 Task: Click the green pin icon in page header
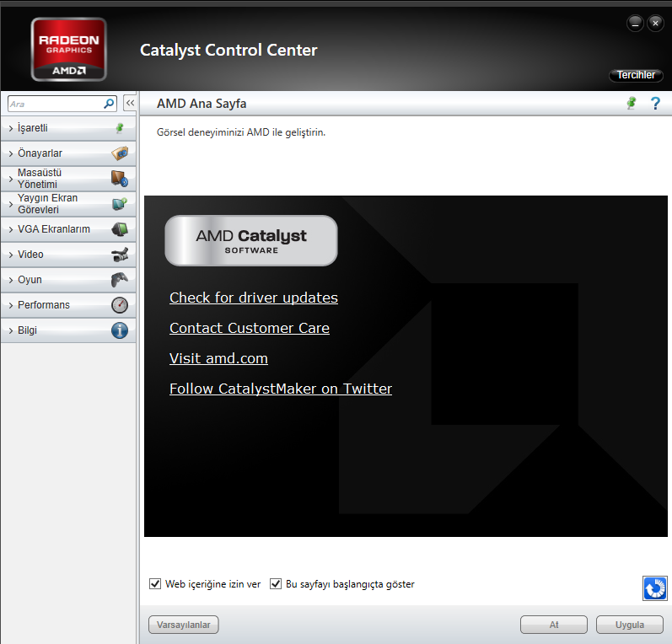point(632,104)
